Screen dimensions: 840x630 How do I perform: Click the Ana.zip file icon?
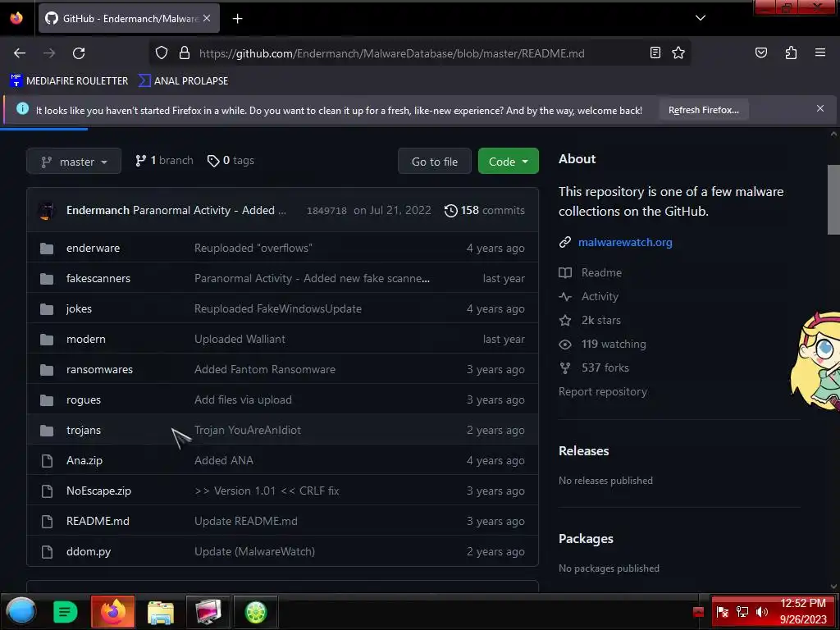click(x=47, y=461)
